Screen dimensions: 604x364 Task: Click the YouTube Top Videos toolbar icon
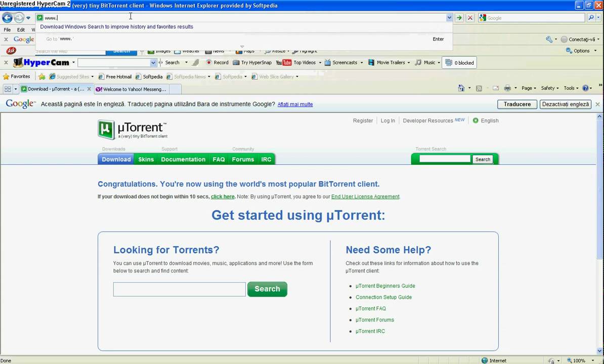coord(283,62)
